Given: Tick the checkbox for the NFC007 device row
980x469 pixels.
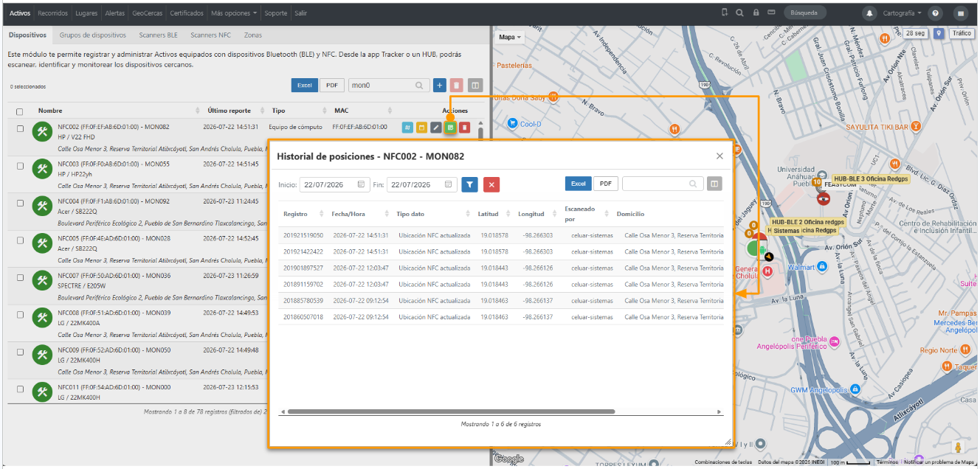Looking at the screenshot, I should [20, 277].
